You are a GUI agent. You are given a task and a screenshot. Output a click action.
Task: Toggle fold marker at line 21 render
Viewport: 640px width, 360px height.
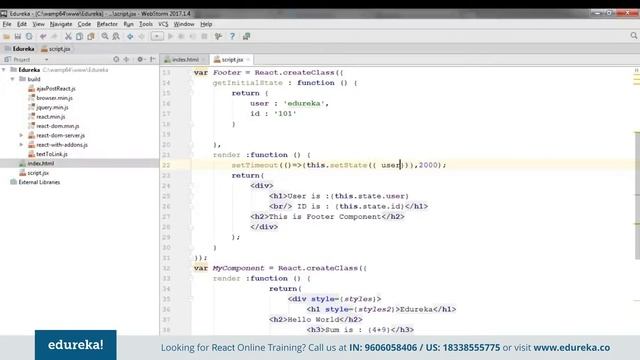pyautogui.click(x=190, y=155)
